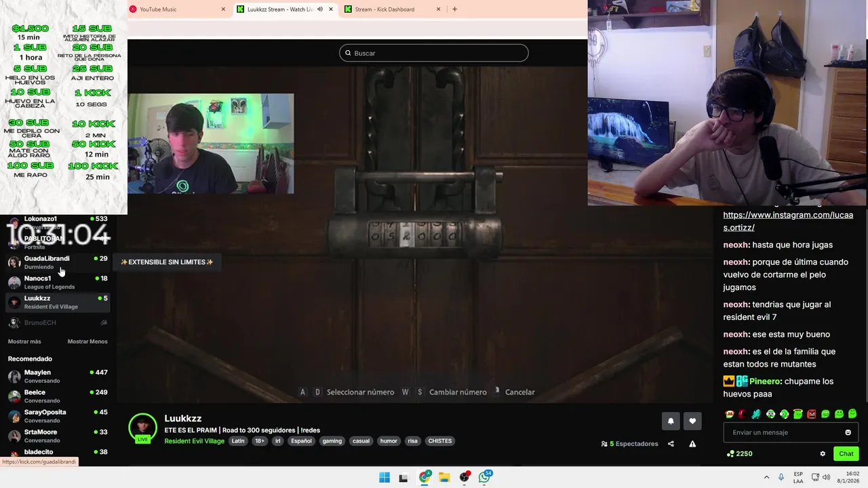The height and width of the screenshot is (488, 868).
Task: Mute the Luukkzz Stream tab audio icon
Action: tap(320, 9)
